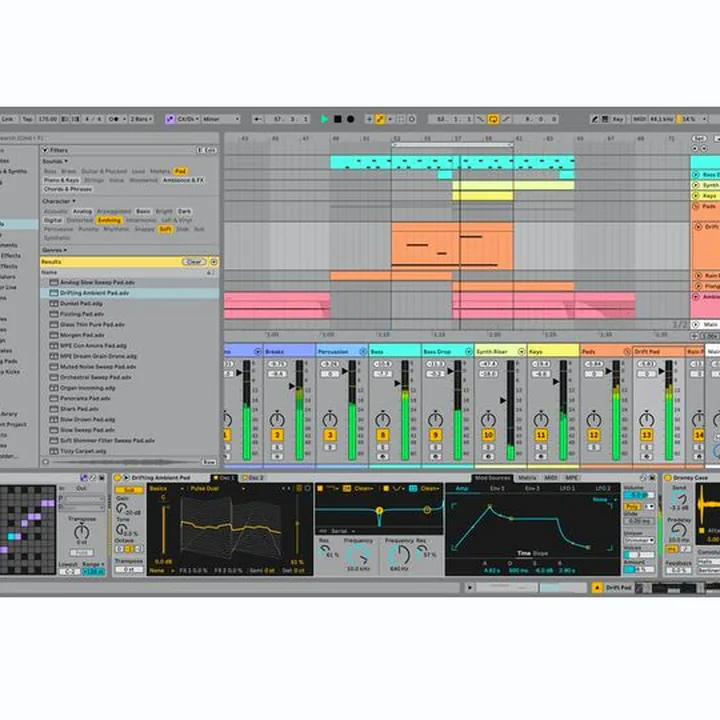Viewport: 720px width, 720px height.
Task: Click the purple Scale Mode icon
Action: tap(170, 119)
